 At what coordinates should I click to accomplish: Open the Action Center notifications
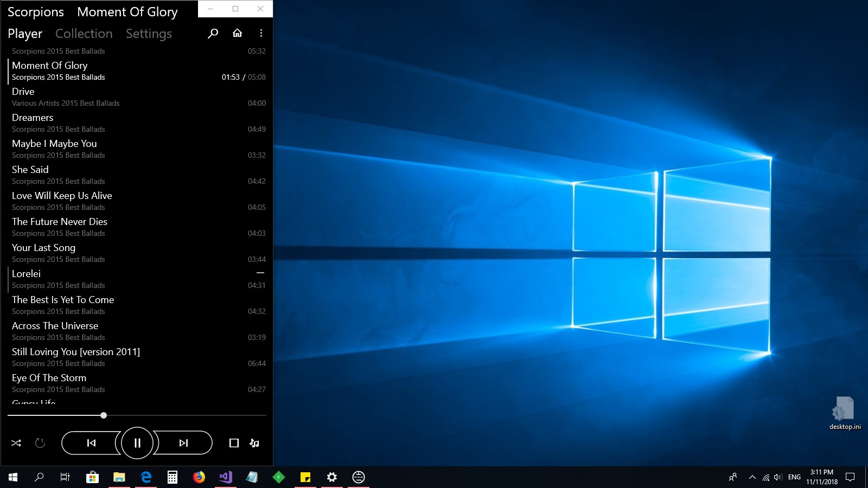[x=850, y=477]
